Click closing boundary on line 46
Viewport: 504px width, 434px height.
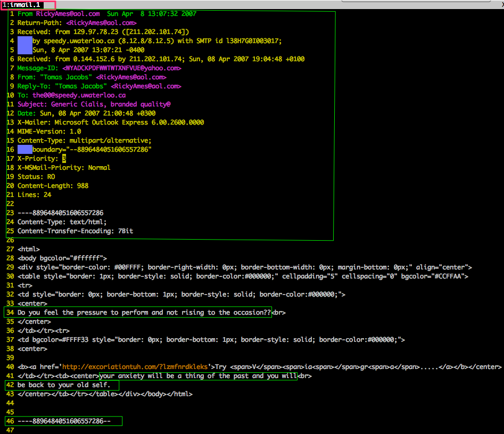(64, 421)
